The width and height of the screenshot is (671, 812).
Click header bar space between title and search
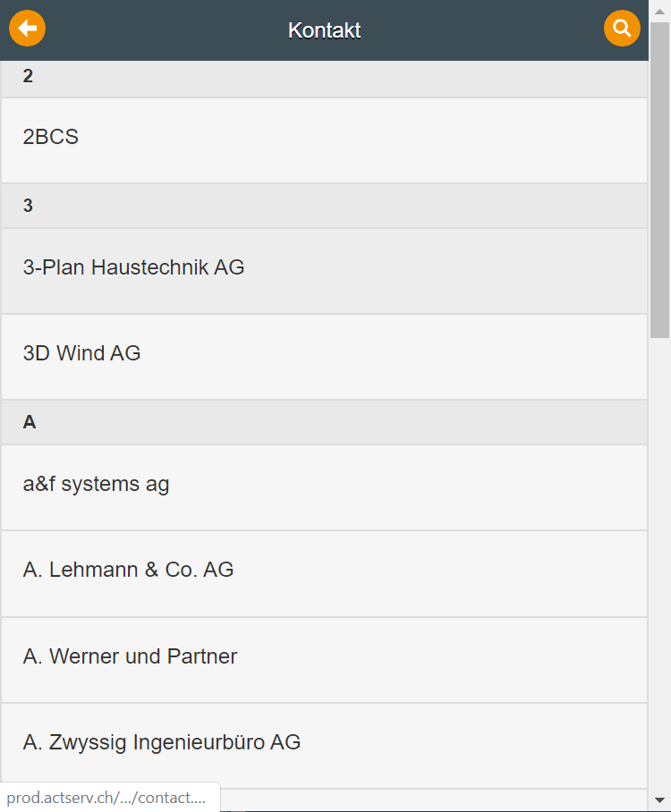483,30
